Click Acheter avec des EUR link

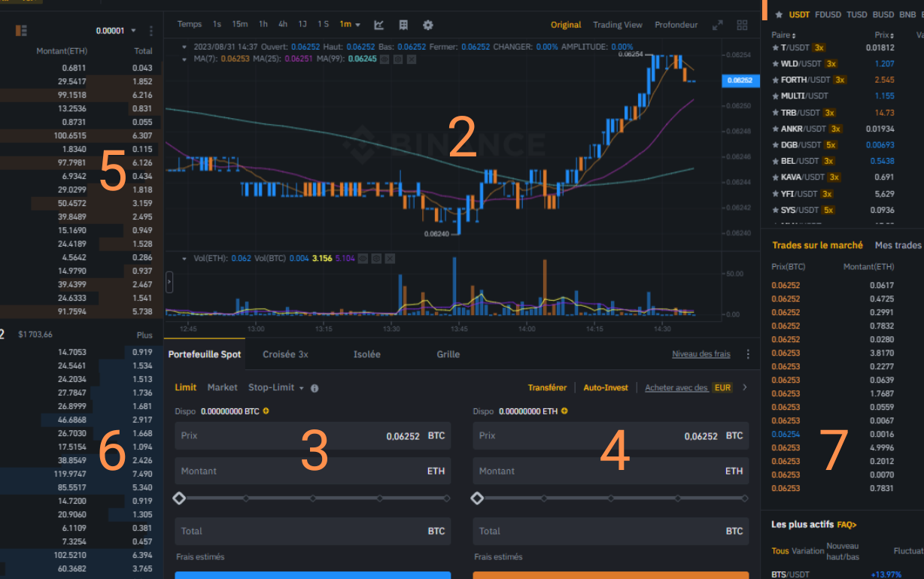(x=689, y=388)
